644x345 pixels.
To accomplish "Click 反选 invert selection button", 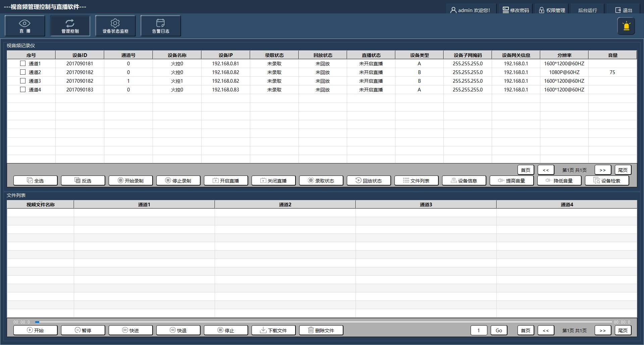I will [x=83, y=181].
